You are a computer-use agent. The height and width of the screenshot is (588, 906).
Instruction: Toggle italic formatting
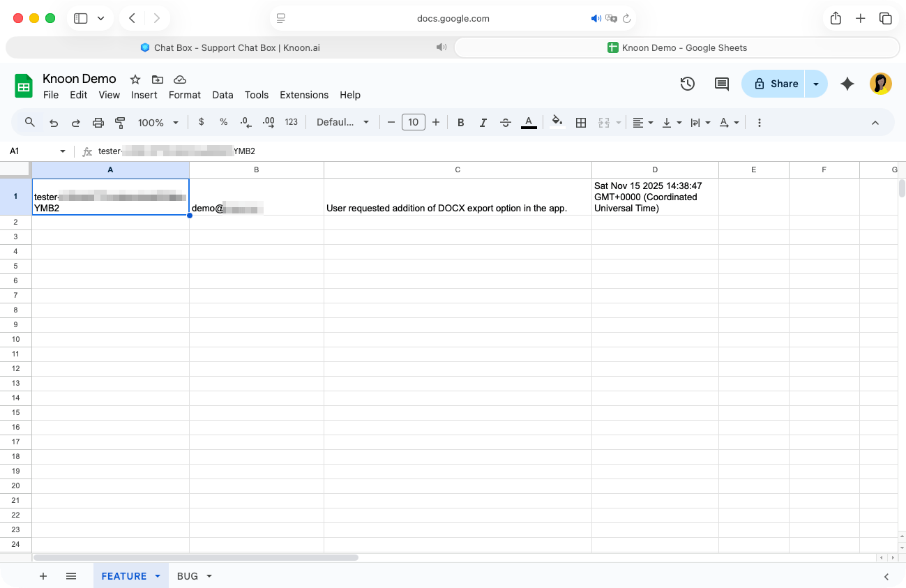pos(483,122)
